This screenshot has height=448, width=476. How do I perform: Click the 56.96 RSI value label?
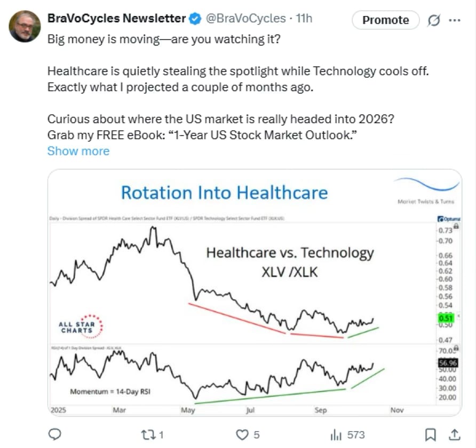coord(448,363)
